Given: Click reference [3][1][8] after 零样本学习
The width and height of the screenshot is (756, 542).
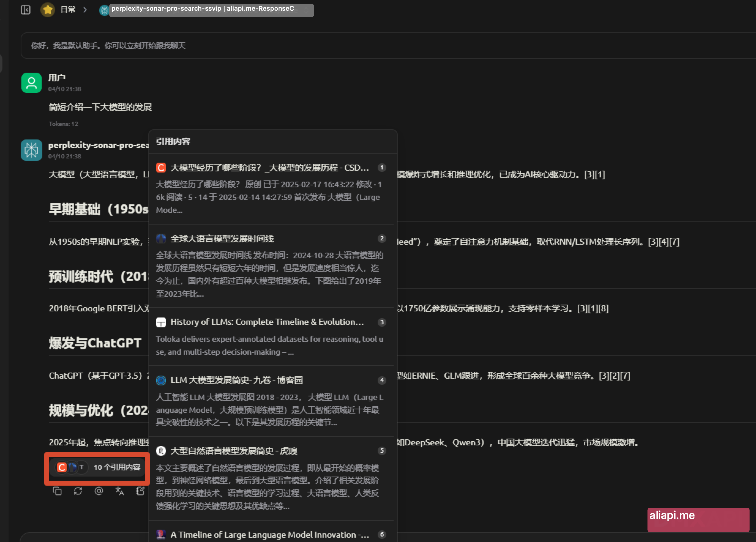Looking at the screenshot, I should 593,308.
